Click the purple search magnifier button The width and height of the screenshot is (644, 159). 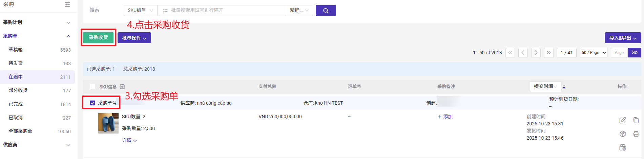click(326, 11)
